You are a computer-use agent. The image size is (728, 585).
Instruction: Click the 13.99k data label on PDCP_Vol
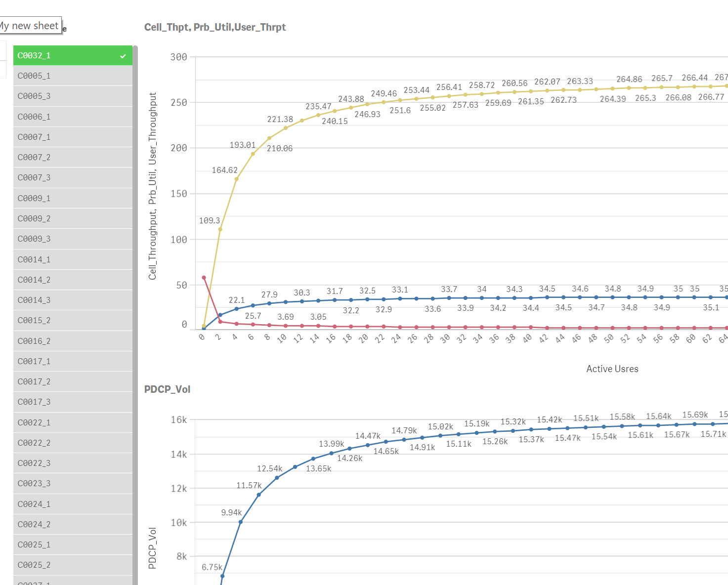pos(331,443)
